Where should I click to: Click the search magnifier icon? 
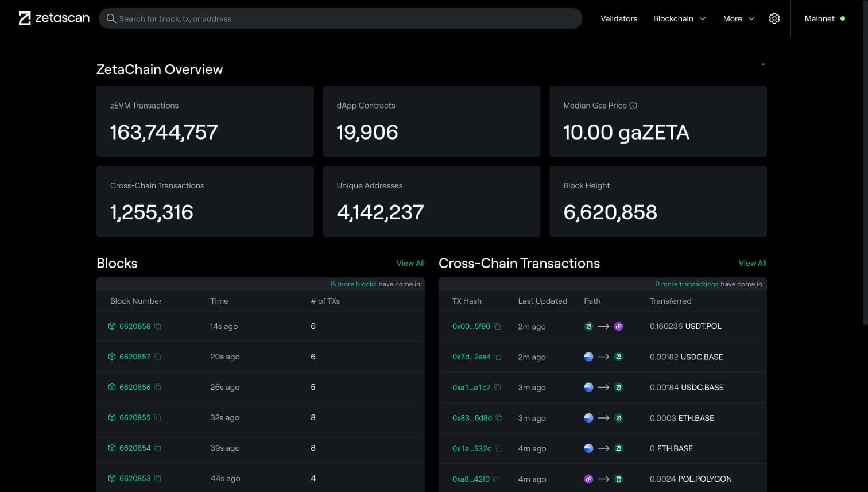[x=111, y=18]
